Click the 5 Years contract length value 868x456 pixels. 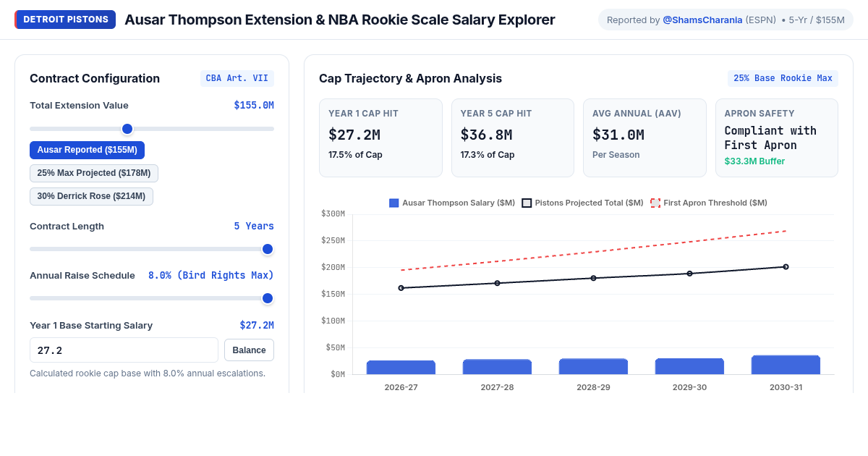(254, 227)
